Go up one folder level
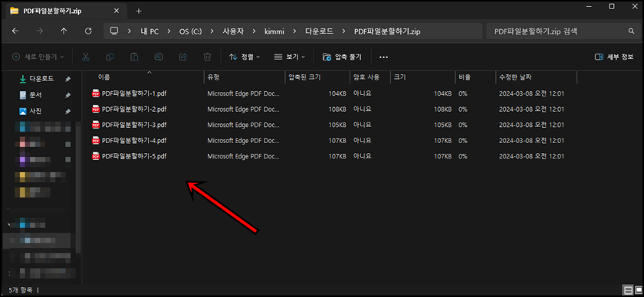 coord(64,31)
